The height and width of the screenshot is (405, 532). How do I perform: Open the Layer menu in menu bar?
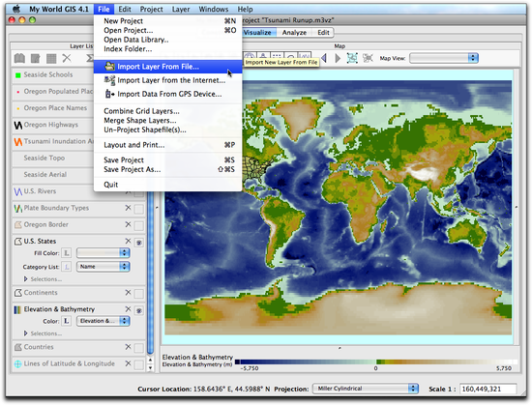point(181,9)
